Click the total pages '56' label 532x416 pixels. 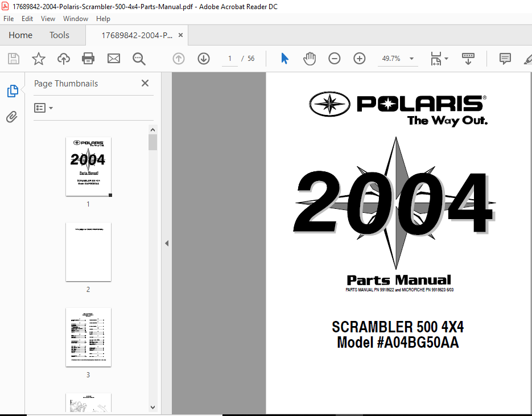coord(251,59)
